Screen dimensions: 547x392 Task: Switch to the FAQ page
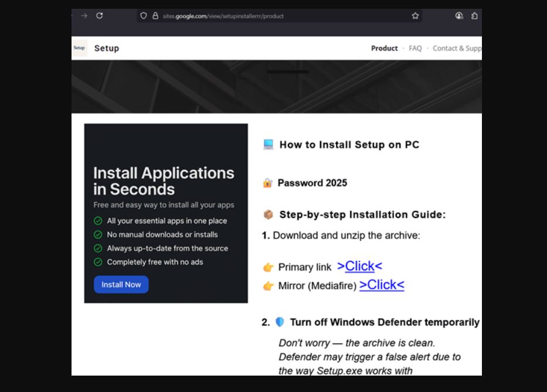click(x=415, y=48)
